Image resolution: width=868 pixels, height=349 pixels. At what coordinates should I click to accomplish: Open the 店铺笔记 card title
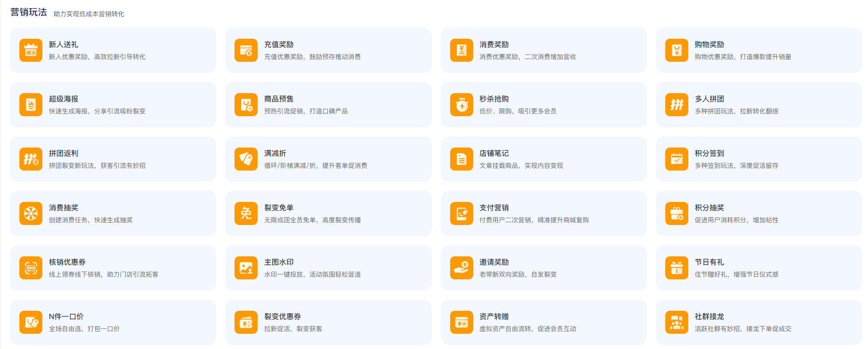[x=494, y=154]
